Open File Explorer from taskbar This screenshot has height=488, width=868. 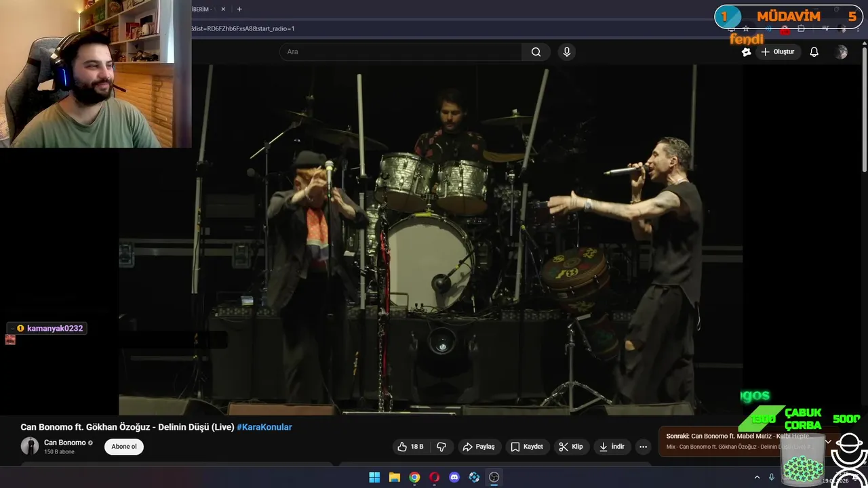395,477
